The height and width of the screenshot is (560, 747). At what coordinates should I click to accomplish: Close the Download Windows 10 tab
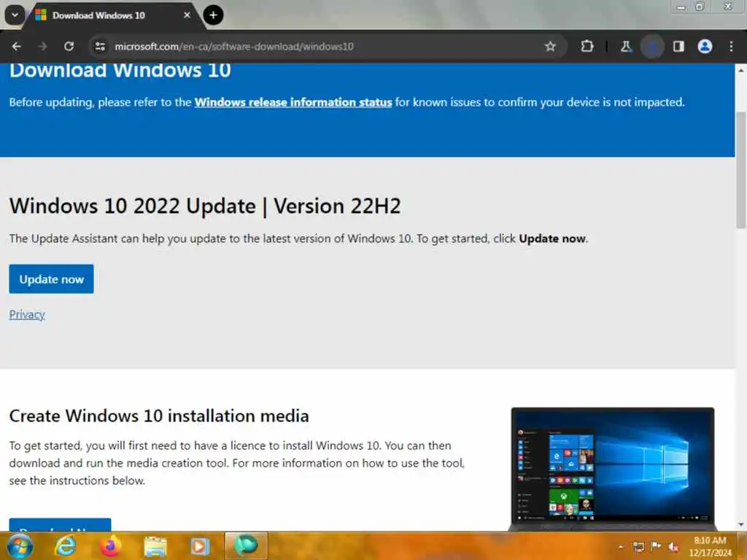[187, 15]
